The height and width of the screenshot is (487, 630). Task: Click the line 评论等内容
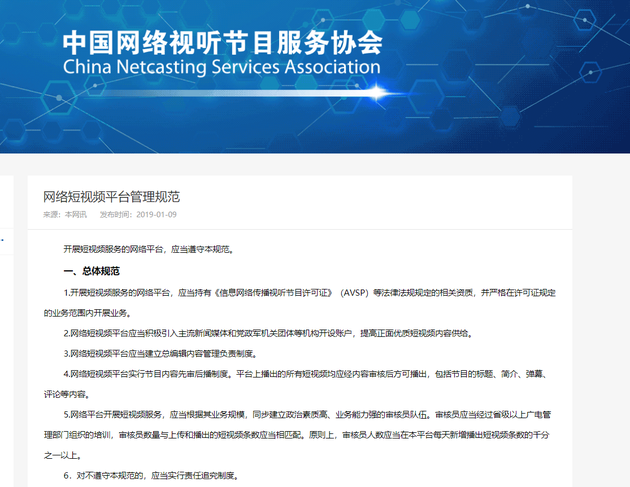[67, 395]
